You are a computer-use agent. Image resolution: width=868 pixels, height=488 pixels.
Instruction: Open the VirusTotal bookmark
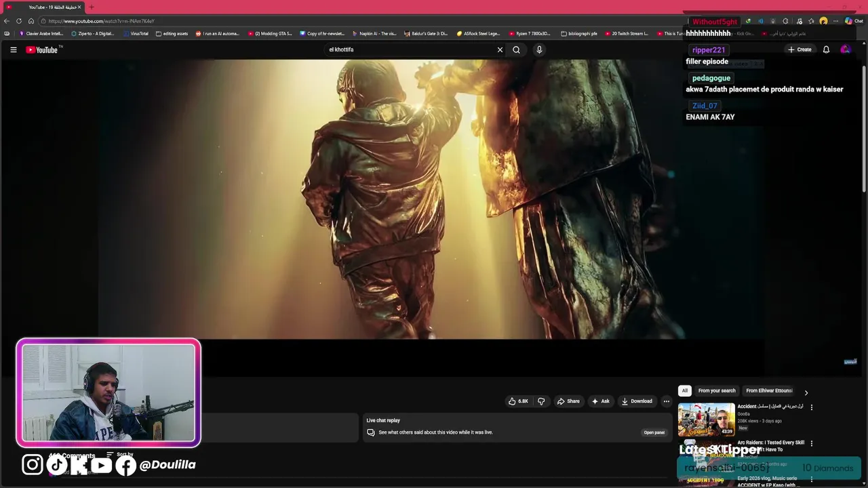point(136,33)
